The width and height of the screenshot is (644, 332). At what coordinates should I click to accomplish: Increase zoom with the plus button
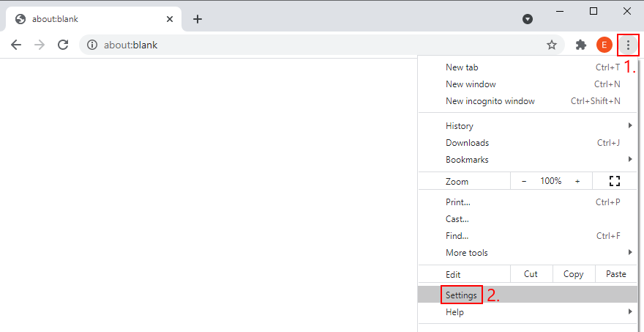point(577,181)
